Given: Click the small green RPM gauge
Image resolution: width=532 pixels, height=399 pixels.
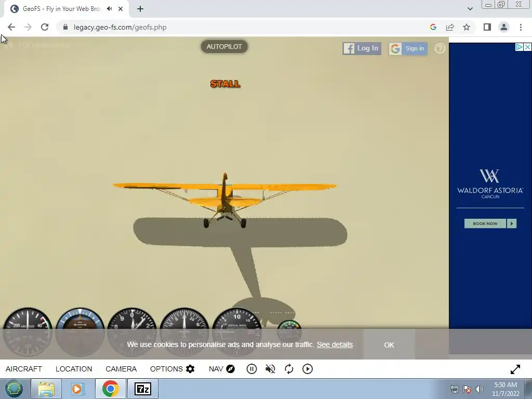Looking at the screenshot, I should [x=289, y=331].
